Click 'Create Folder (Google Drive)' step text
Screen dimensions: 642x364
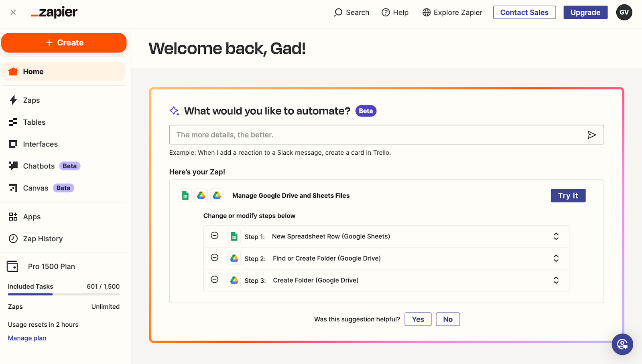pos(316,280)
